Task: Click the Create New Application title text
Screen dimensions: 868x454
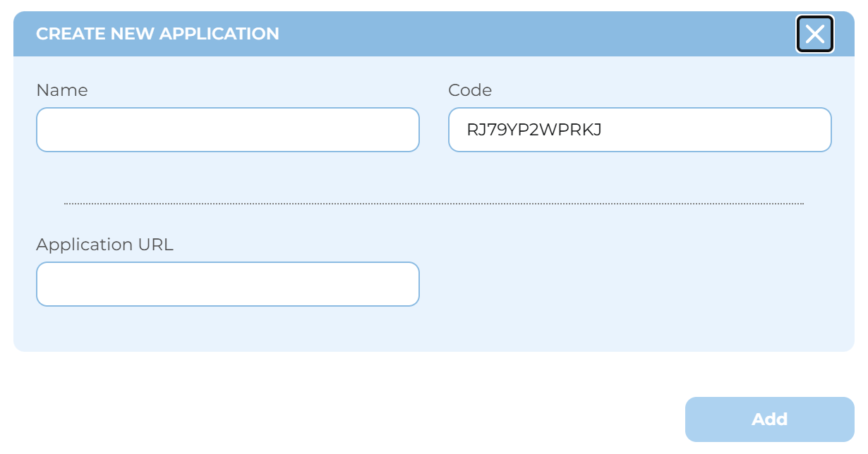Action: (157, 34)
